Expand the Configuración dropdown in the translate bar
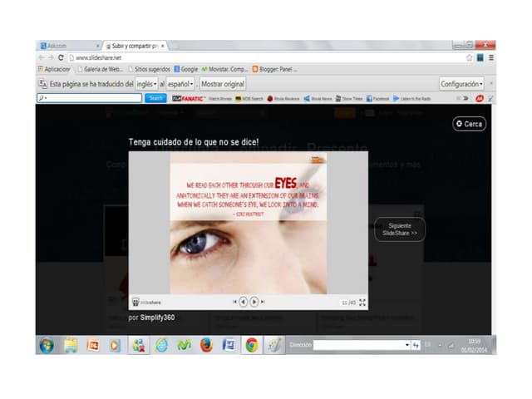The width and height of the screenshot is (532, 399). pyautogui.click(x=462, y=84)
